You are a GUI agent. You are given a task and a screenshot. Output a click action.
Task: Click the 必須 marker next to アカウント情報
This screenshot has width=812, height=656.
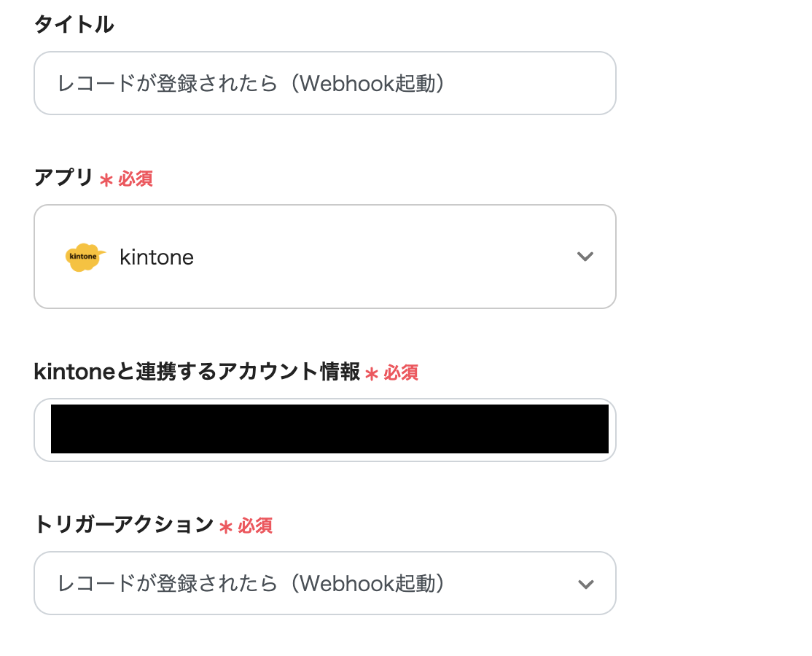(x=401, y=373)
